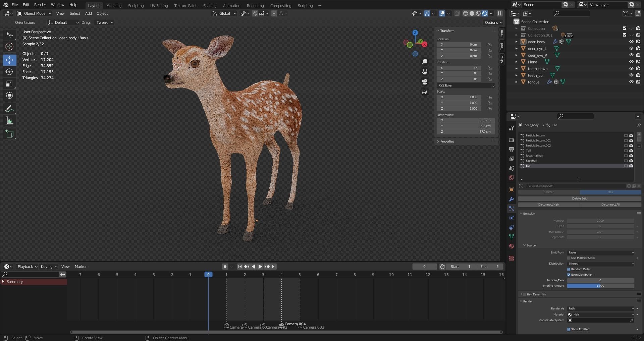Screen dimensions: 644x341
Task: Click the Disconnect All button
Action: click(x=610, y=205)
